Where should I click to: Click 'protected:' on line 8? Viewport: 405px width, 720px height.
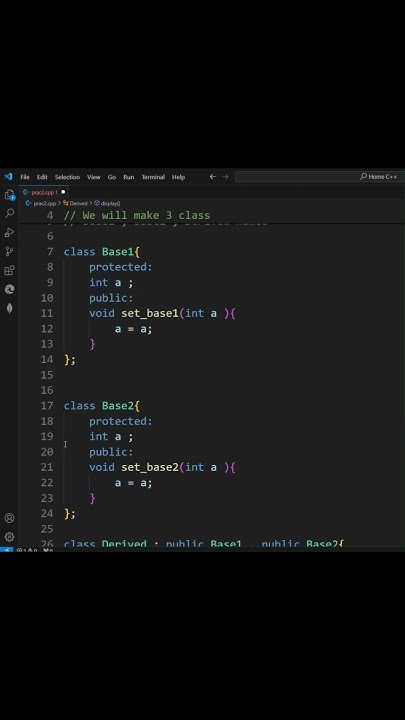coord(120,267)
